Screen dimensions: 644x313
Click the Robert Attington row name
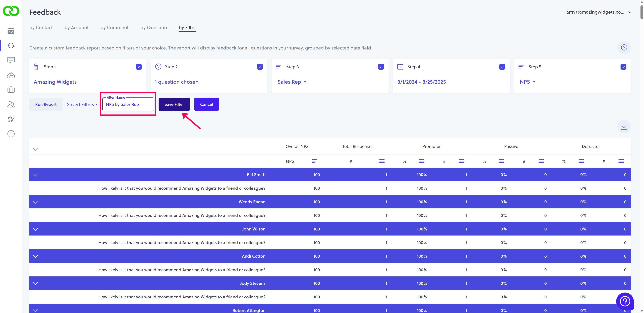(249, 310)
